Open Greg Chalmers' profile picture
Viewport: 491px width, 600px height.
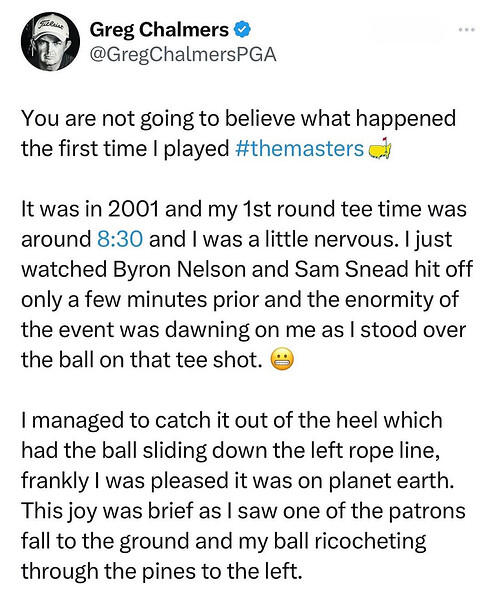click(x=51, y=42)
